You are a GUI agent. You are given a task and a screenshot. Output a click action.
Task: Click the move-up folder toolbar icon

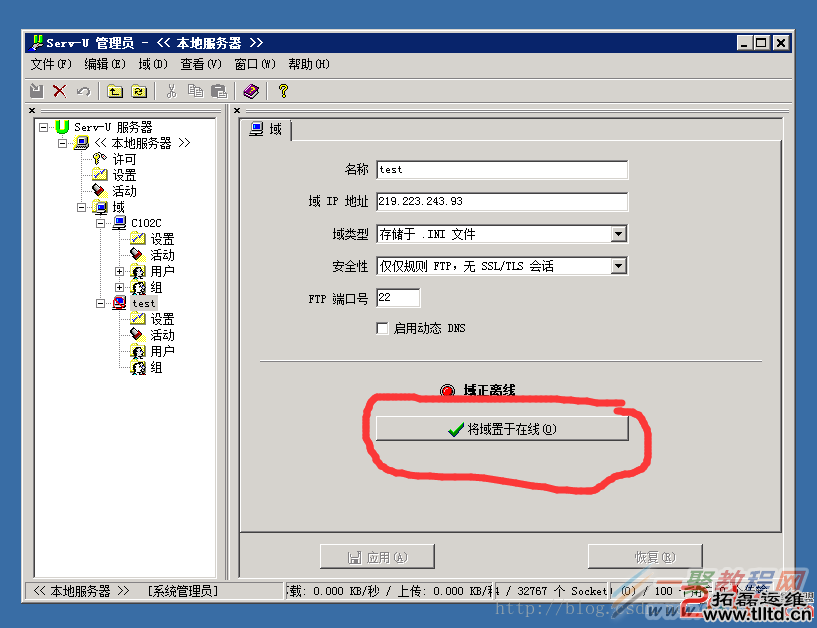(x=115, y=91)
